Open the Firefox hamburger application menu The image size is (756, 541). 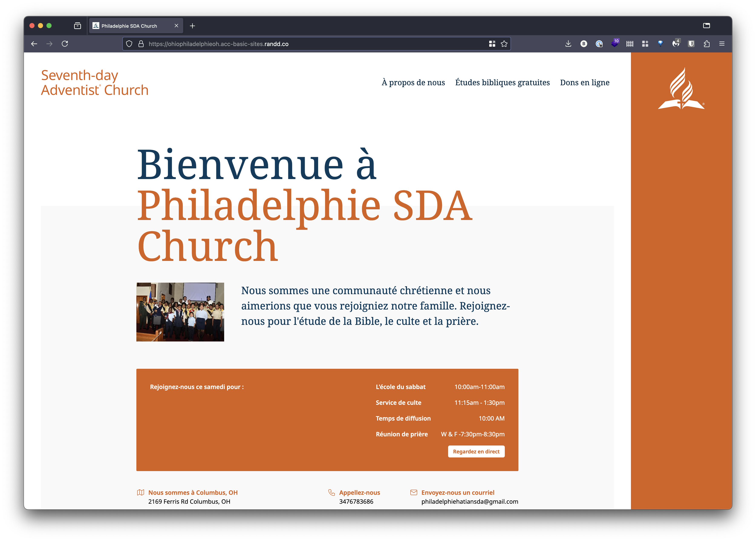pyautogui.click(x=722, y=44)
